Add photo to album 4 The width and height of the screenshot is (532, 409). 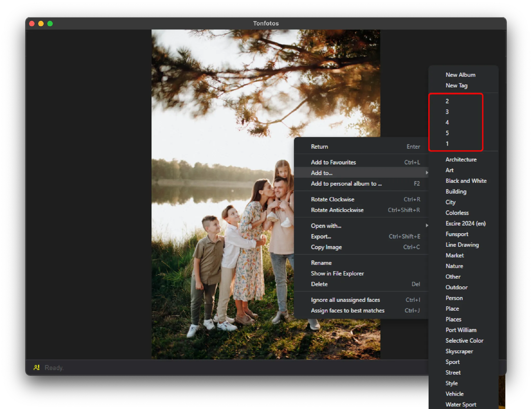coord(463,122)
